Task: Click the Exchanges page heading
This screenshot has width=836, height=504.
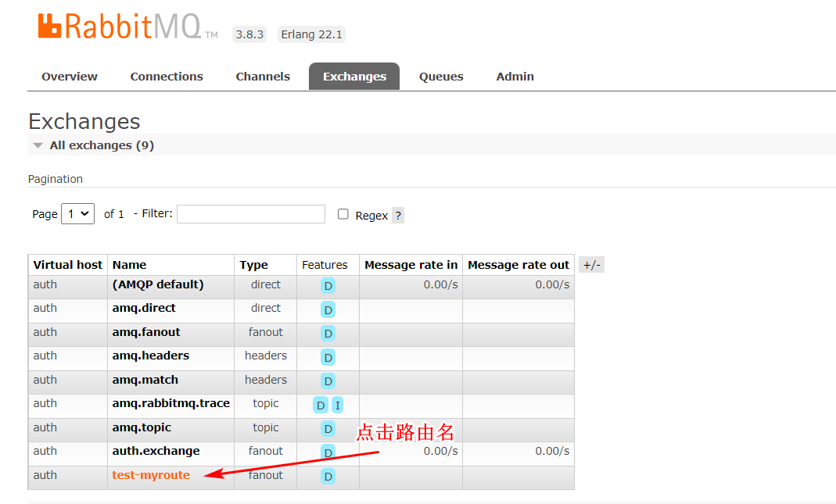Action: (84, 121)
